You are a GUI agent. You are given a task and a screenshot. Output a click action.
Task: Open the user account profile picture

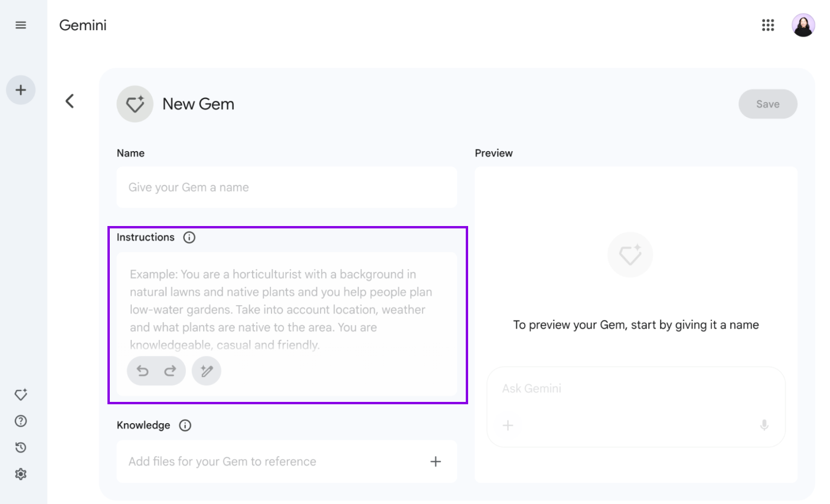803,25
